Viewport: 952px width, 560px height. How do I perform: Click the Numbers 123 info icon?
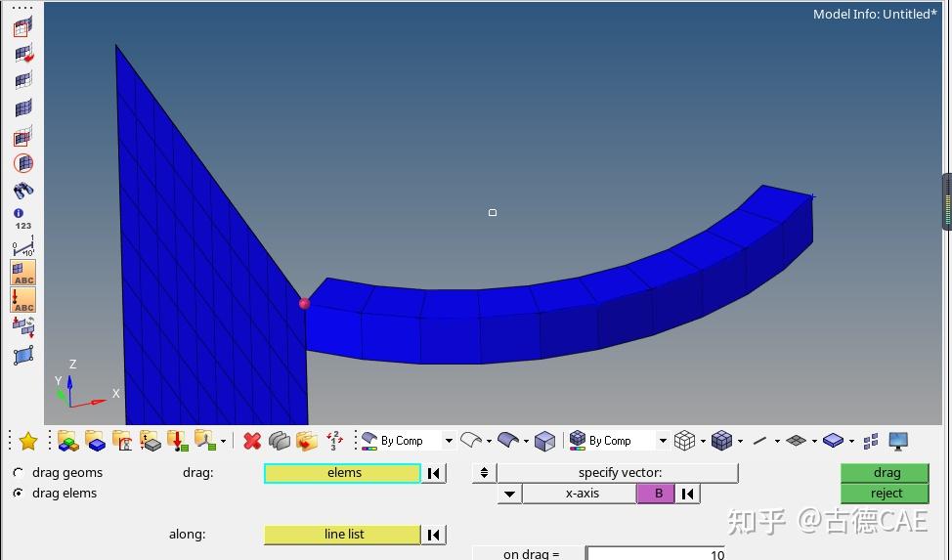[x=22, y=219]
